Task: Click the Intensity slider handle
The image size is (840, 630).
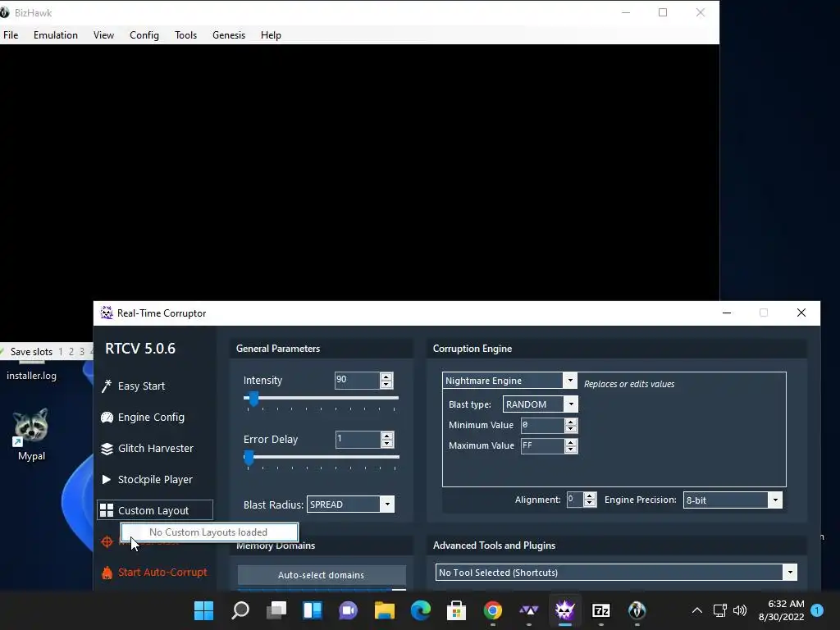Action: coord(254,399)
